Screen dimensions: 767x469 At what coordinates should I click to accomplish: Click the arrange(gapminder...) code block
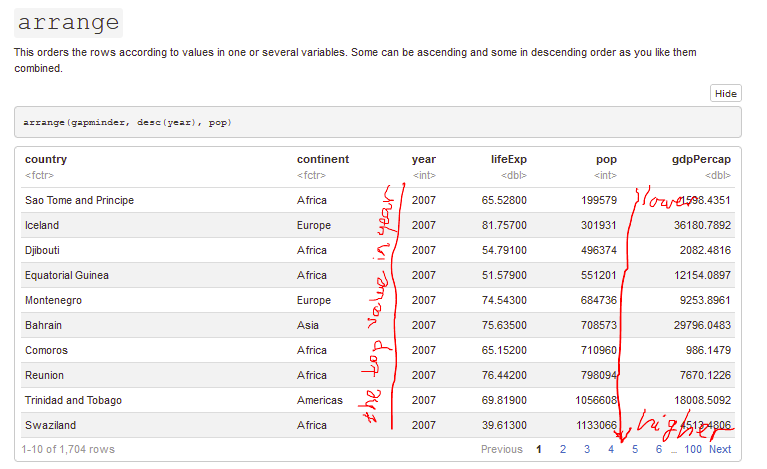click(129, 122)
